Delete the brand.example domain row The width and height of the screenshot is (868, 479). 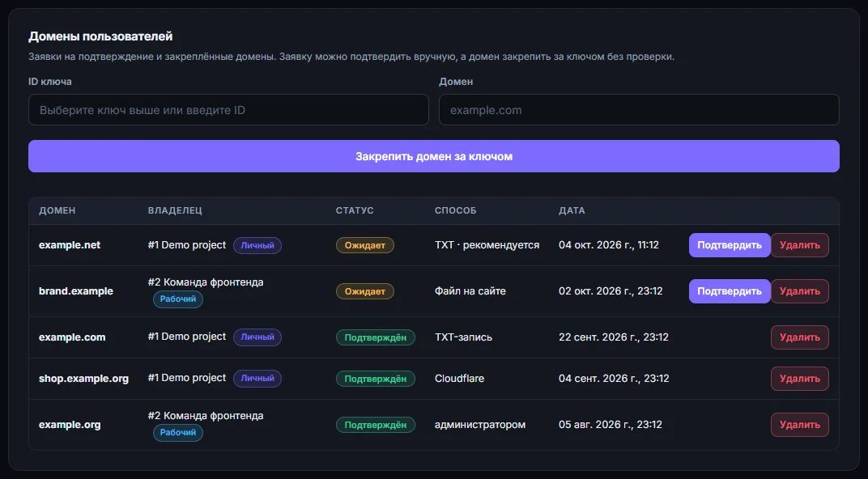click(799, 291)
